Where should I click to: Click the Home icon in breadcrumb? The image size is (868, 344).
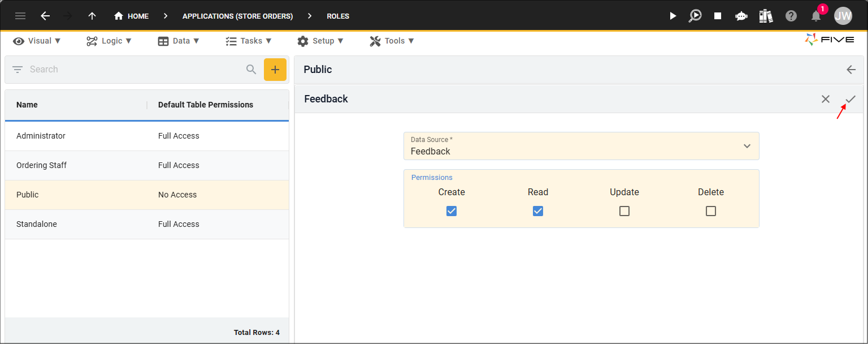(119, 16)
